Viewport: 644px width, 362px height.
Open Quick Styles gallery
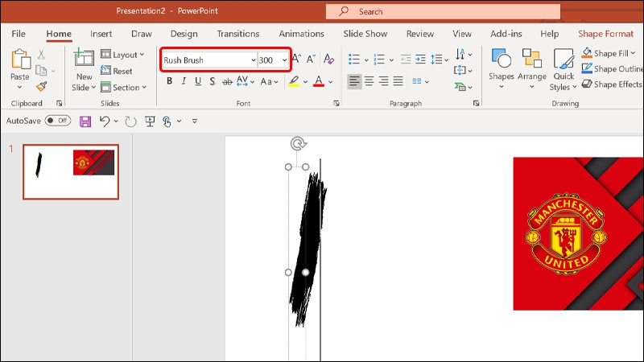click(x=563, y=70)
